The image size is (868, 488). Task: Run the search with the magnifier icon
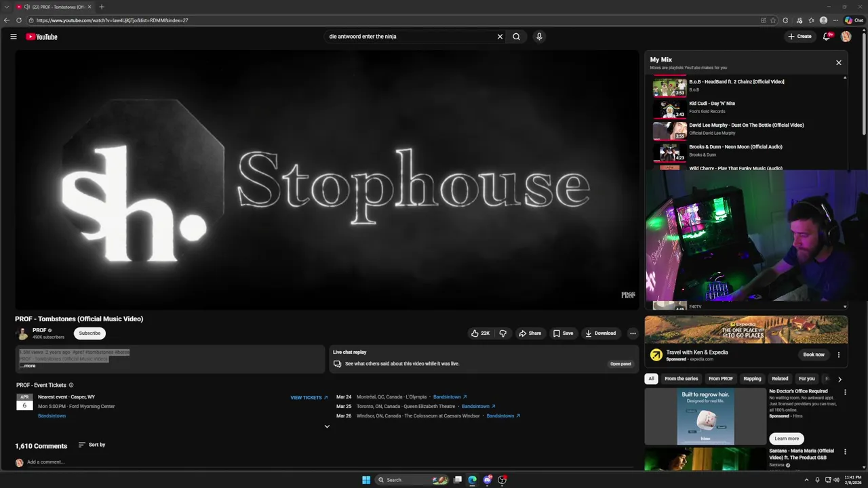516,37
